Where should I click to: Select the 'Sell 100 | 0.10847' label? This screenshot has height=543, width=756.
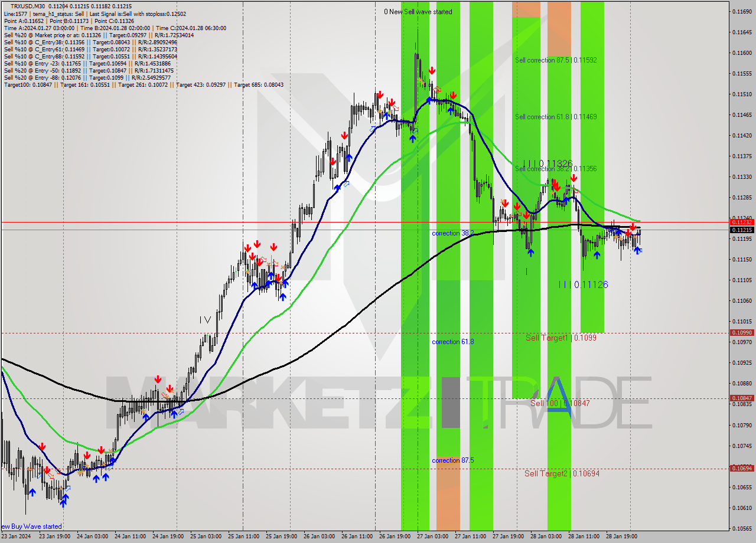click(x=560, y=403)
